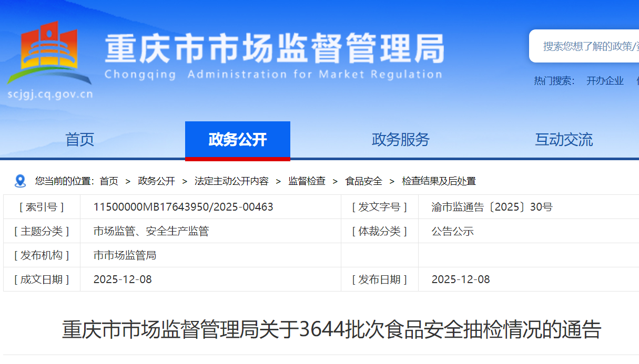
Task: Click the Chongqing market regulation logo emblem
Action: tap(49, 53)
